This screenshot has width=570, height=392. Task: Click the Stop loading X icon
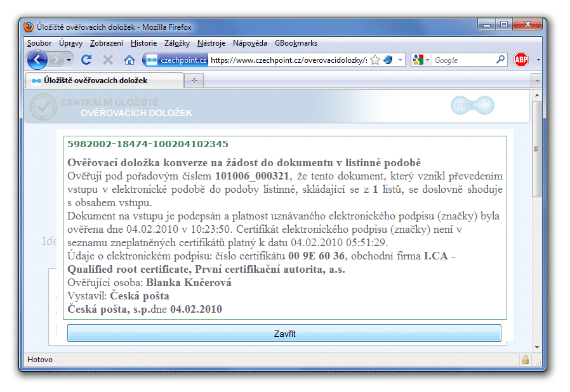click(x=108, y=60)
